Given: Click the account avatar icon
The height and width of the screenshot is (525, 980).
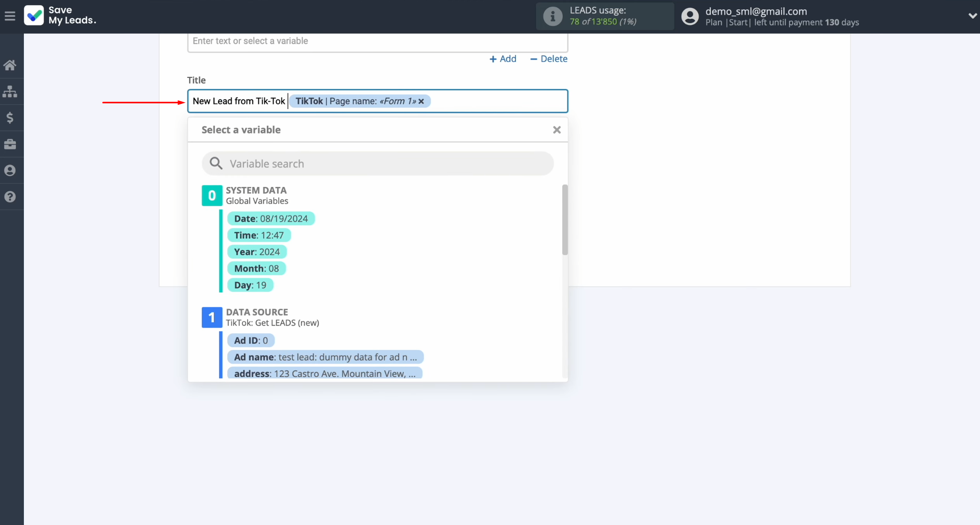Looking at the screenshot, I should (690, 16).
